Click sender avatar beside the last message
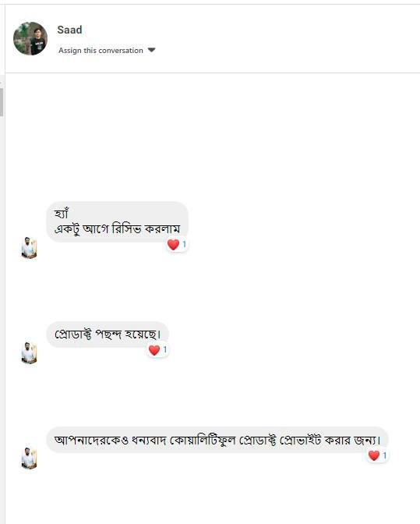The image size is (420, 524). point(29,458)
